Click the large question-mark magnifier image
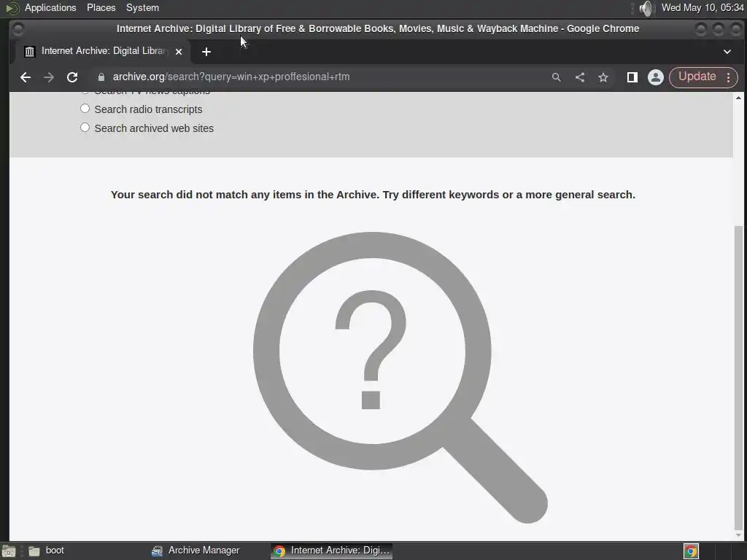 click(x=400, y=377)
